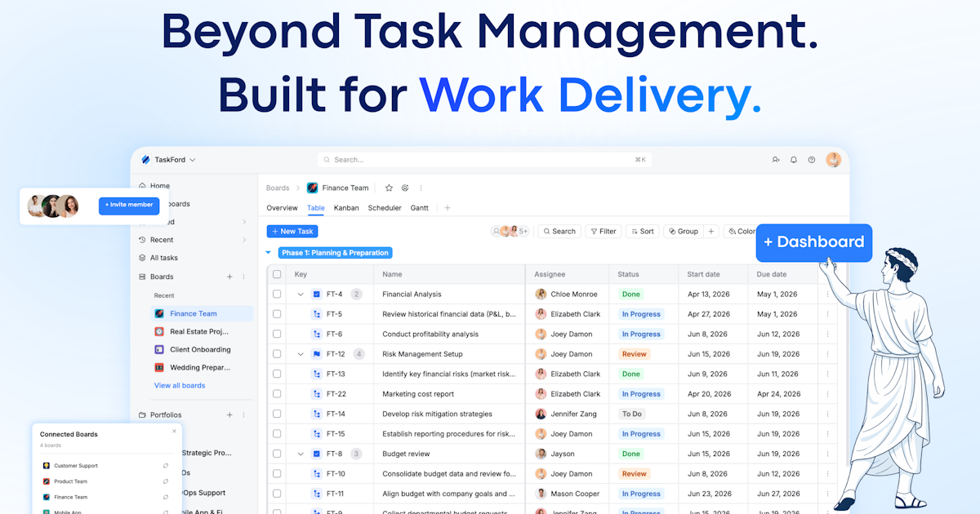The height and width of the screenshot is (514, 980).
Task: Star the Finance Team board
Action: click(389, 188)
